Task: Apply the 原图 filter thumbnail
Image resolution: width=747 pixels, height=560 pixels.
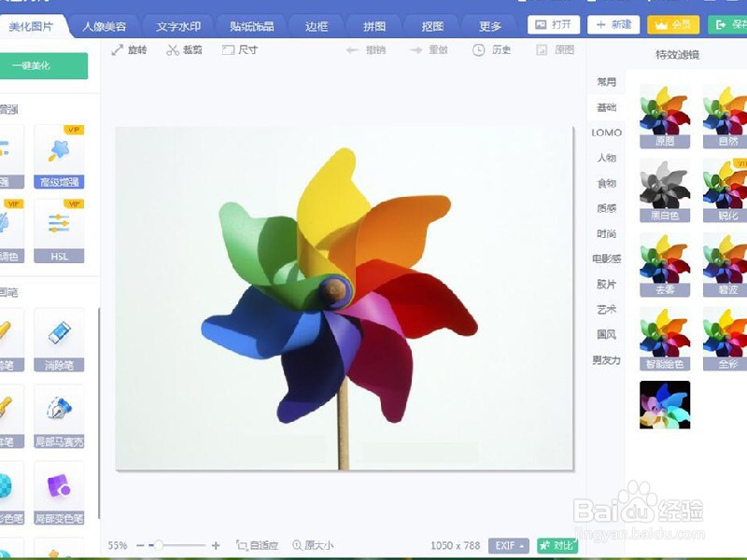Action: (665, 117)
